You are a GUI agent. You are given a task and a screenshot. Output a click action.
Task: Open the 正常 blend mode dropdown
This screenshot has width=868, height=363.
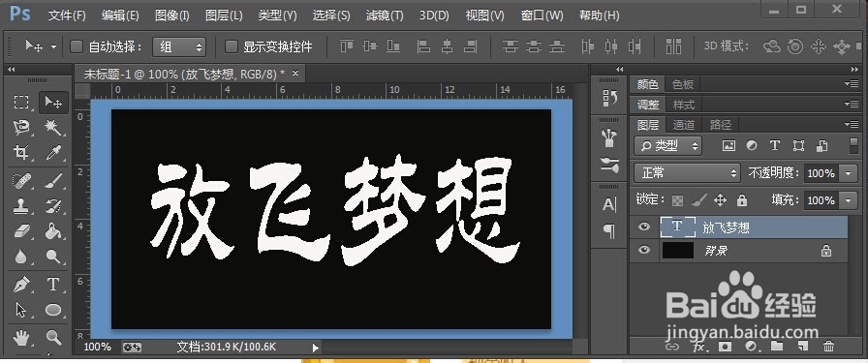tap(687, 173)
